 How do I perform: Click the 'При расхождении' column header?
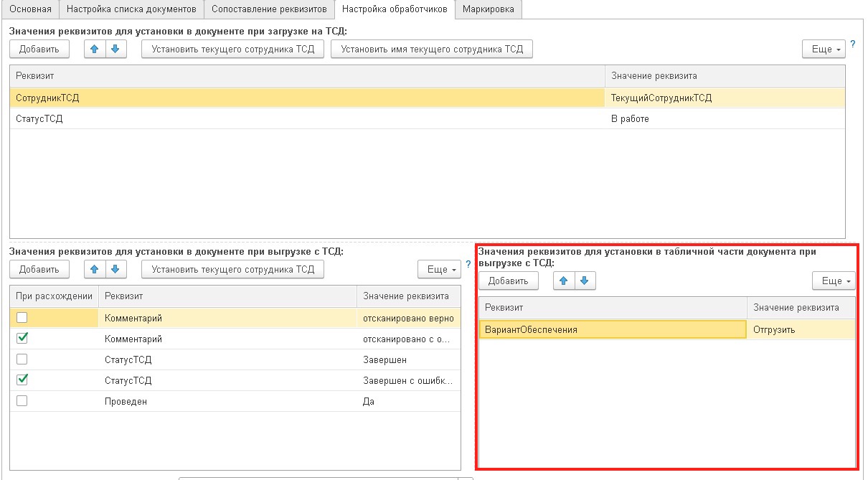[x=55, y=296]
